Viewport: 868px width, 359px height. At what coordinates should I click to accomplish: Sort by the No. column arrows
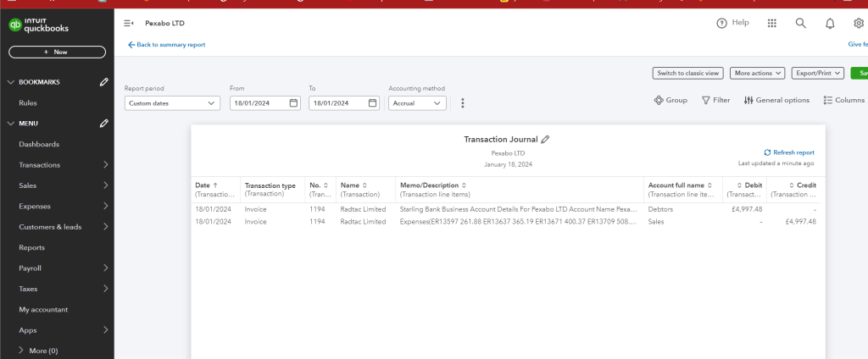325,185
